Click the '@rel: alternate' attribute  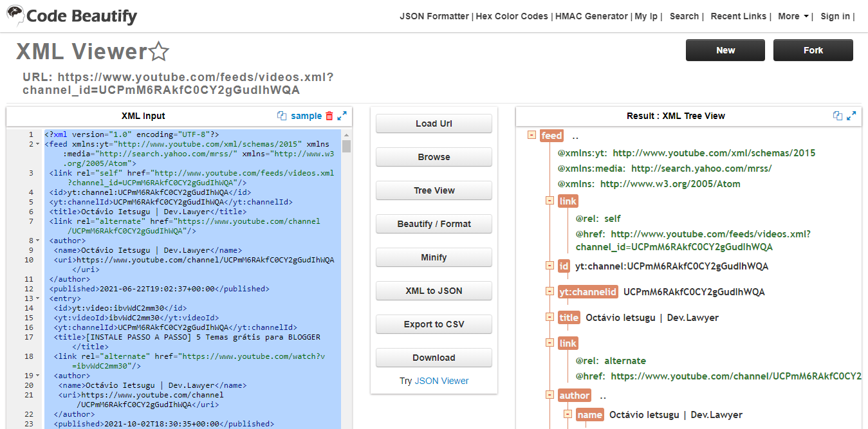click(x=611, y=361)
